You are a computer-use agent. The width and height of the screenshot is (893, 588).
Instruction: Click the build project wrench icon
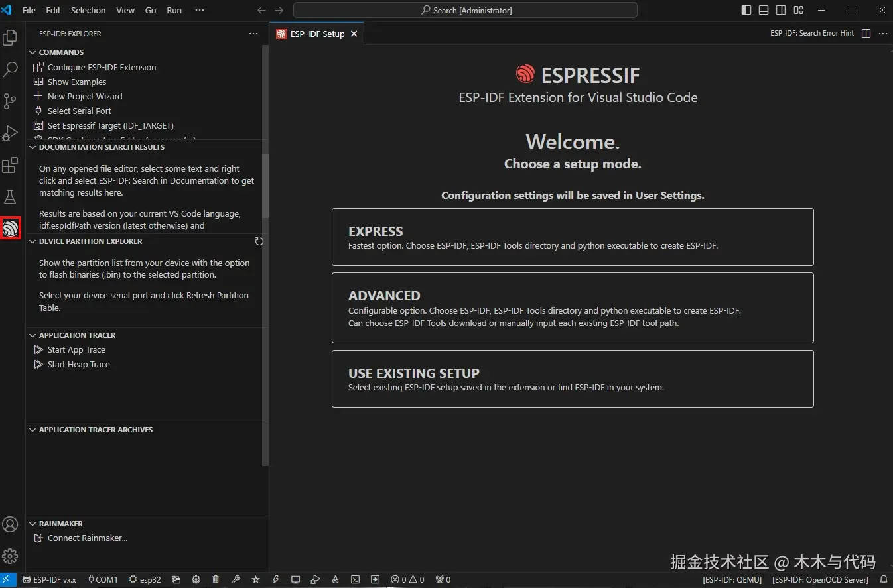click(236, 580)
